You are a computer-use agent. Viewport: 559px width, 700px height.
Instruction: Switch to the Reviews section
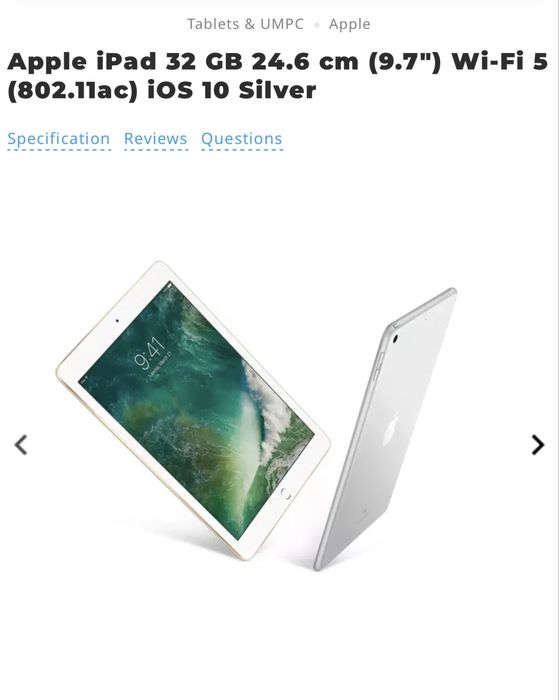[155, 139]
